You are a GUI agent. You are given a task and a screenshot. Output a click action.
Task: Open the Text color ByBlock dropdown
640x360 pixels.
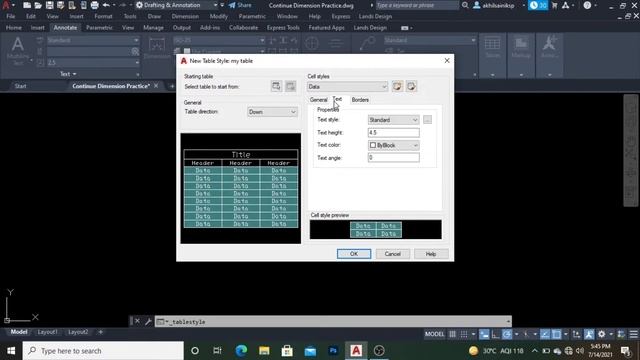pos(393,145)
